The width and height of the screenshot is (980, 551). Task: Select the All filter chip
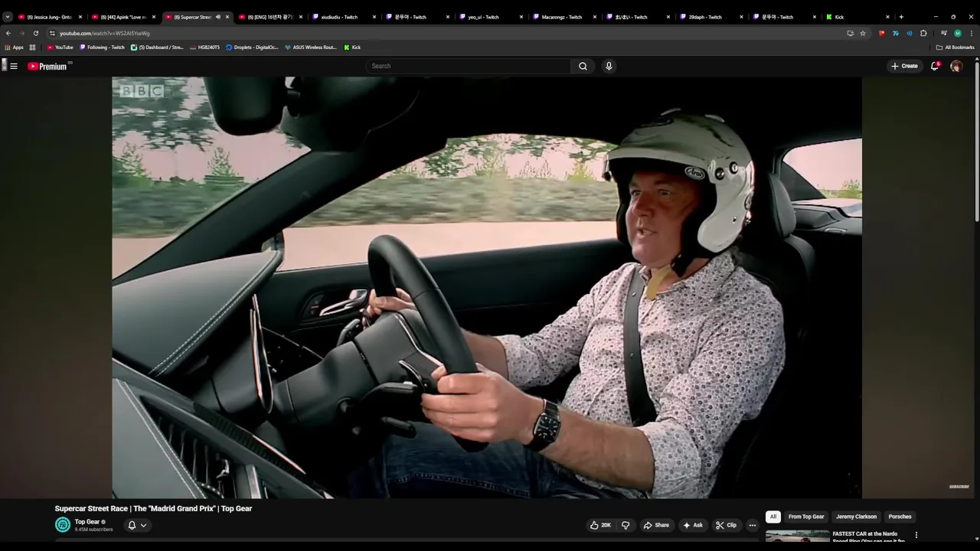[x=773, y=517]
